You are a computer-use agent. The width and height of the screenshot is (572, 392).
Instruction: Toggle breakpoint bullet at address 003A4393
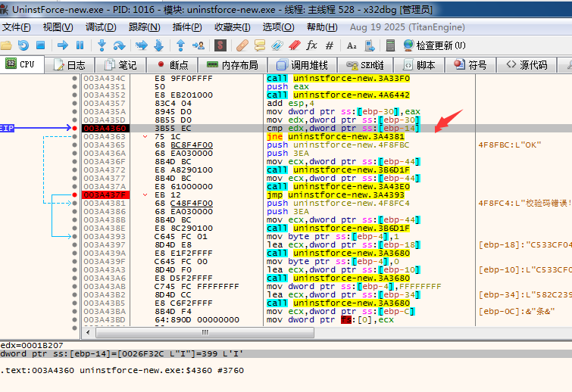click(x=74, y=236)
